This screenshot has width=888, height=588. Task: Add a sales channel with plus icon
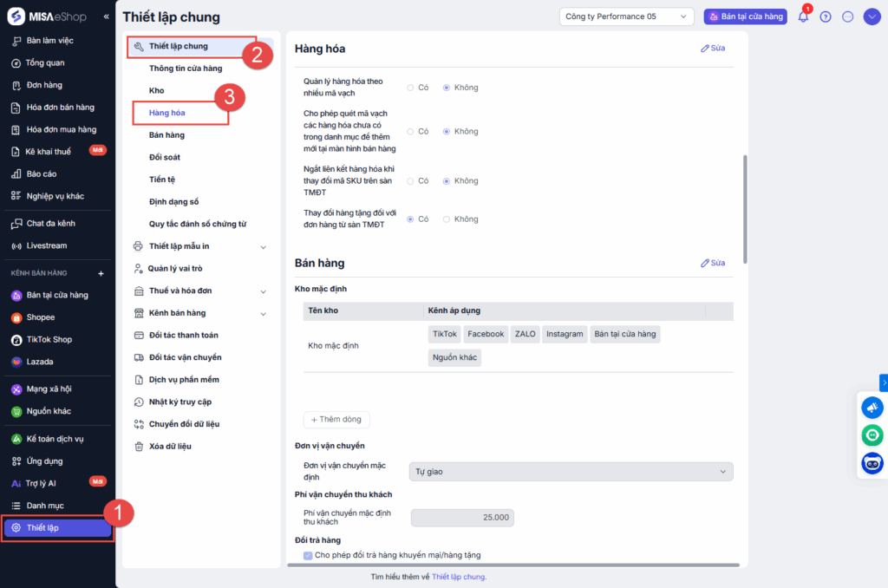click(x=101, y=273)
